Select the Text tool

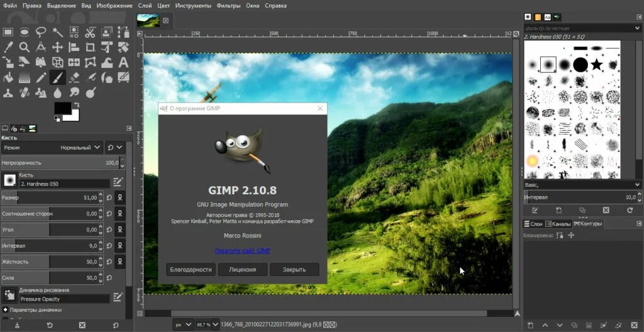point(123,62)
